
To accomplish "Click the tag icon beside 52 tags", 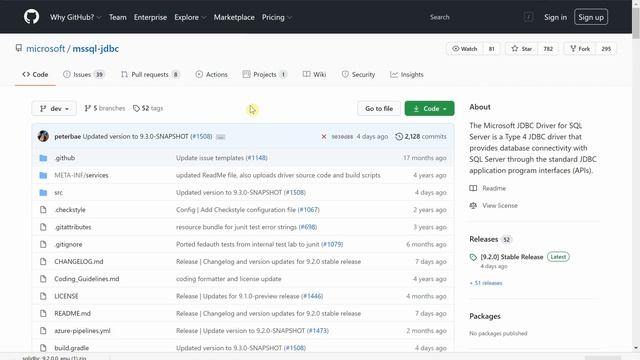I will coord(136,109).
